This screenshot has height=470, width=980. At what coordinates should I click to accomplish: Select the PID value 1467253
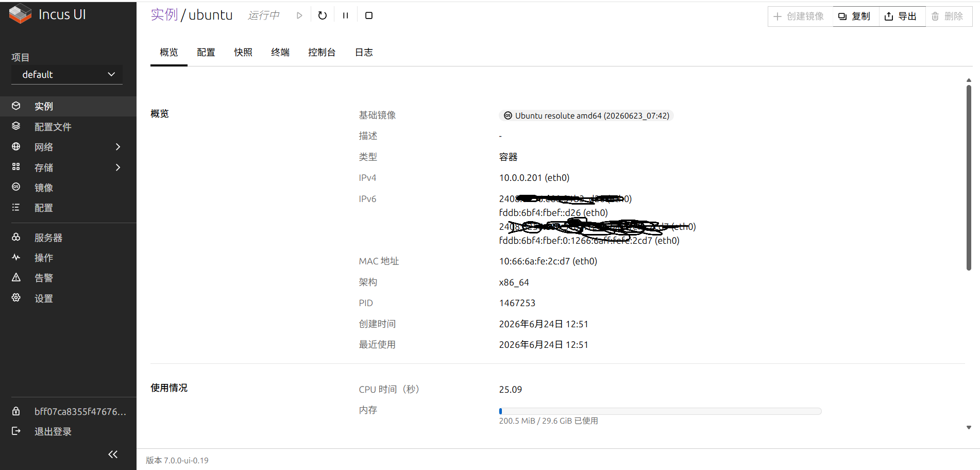(517, 303)
